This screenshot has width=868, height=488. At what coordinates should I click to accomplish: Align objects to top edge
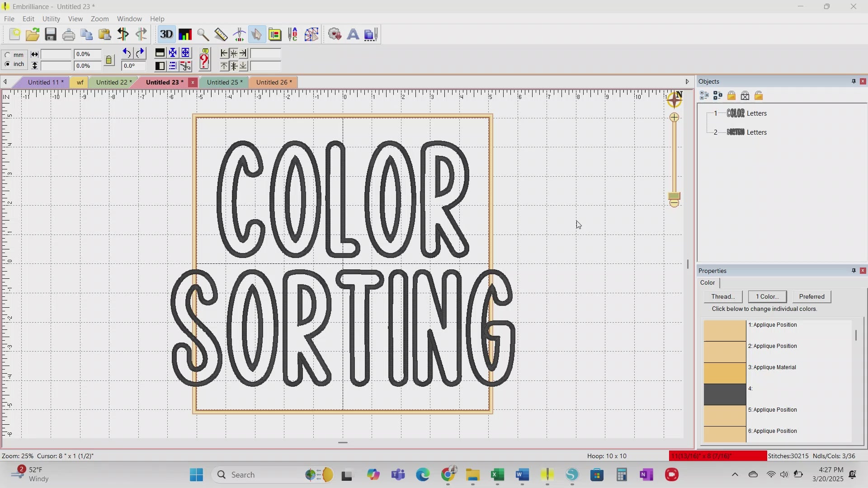pos(224,66)
